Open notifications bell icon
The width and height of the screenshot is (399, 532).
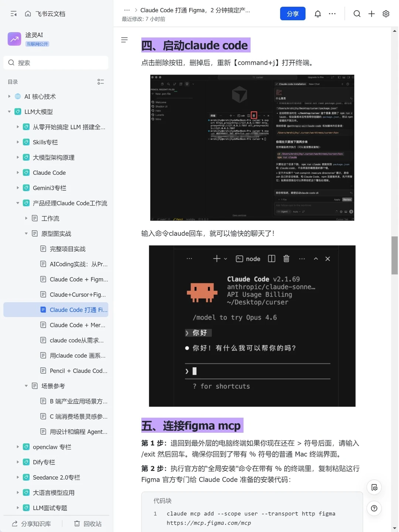[318, 14]
